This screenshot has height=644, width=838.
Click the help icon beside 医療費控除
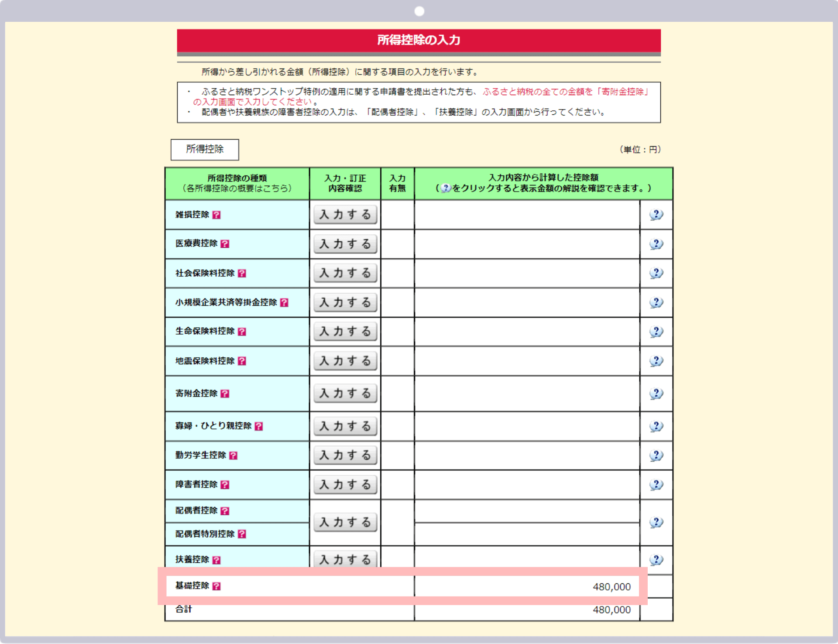click(x=225, y=244)
